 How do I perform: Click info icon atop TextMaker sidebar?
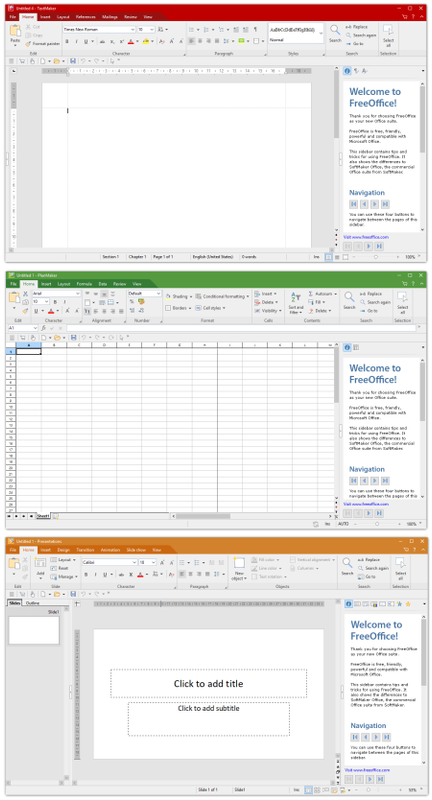[347, 71]
